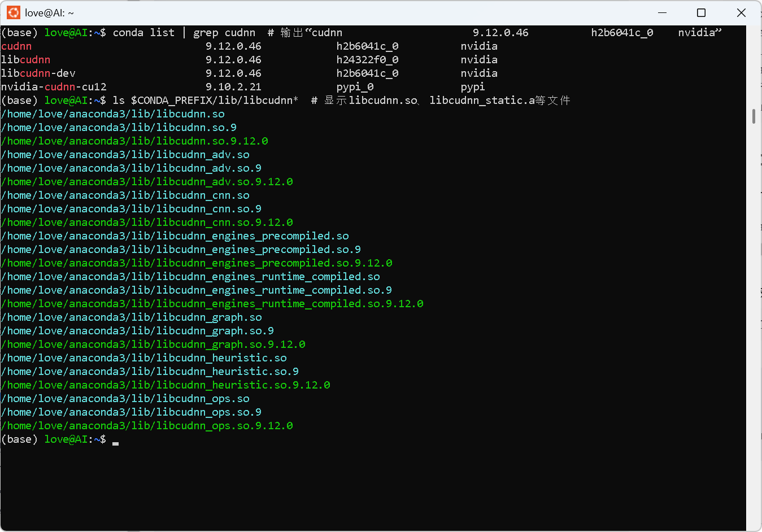Click the pypi channel entry
Screen dimensions: 762x532
pos(473,87)
